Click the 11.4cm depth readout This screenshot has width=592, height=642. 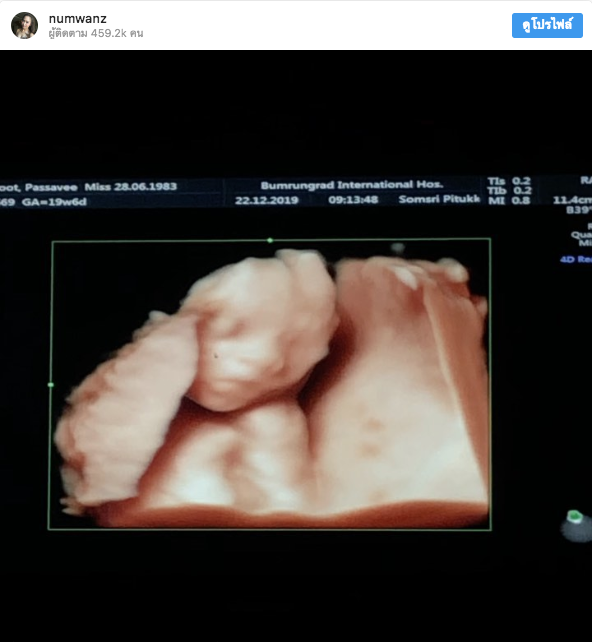pyautogui.click(x=572, y=200)
